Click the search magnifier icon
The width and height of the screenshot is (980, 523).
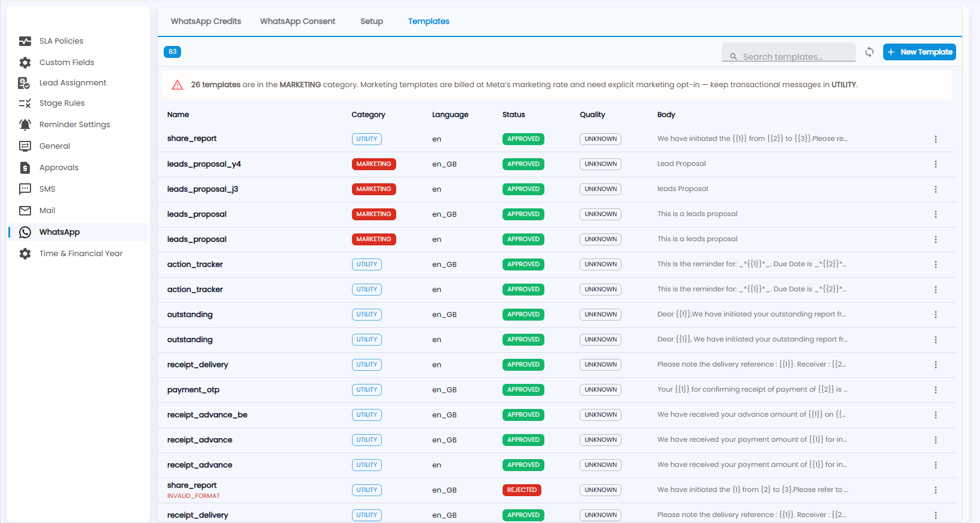[733, 57]
